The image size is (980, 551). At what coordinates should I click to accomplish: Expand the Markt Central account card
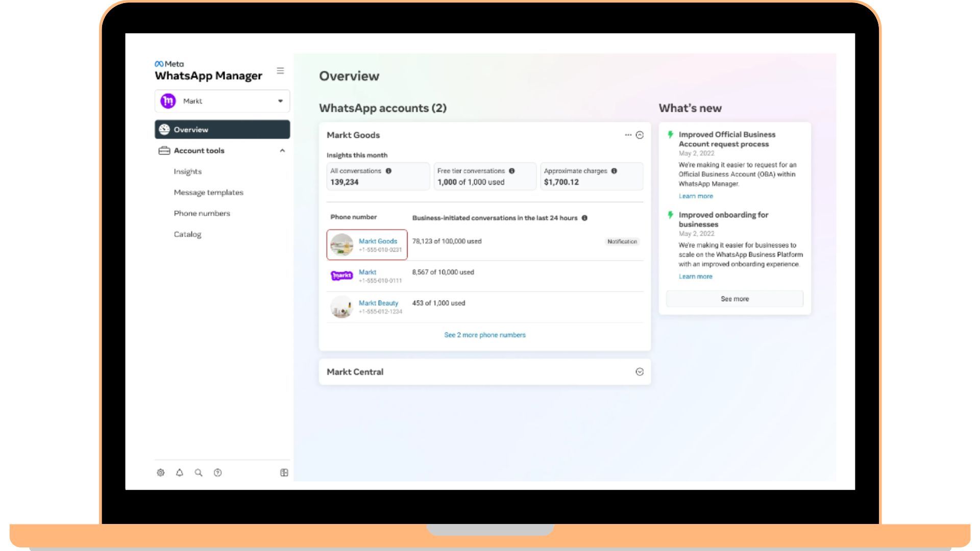pos(640,372)
